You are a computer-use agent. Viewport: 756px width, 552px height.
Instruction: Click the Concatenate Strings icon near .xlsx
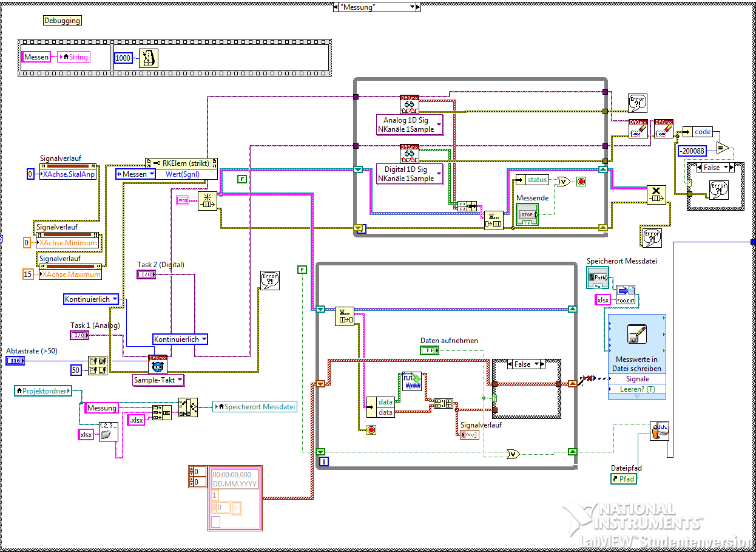click(x=162, y=412)
